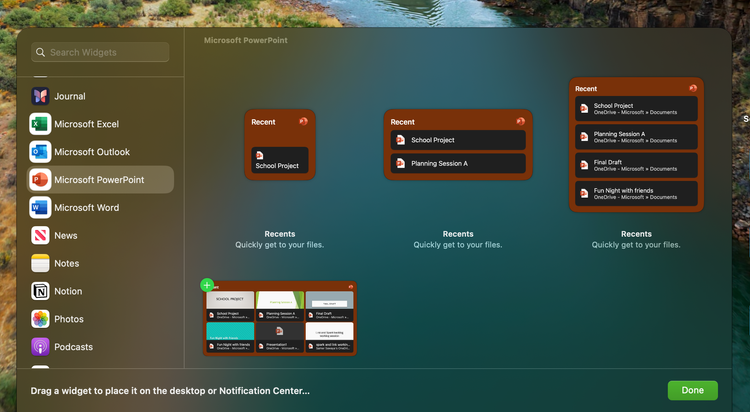Click the PowerPoint logo on the single-file widget
The height and width of the screenshot is (412, 750).
coord(303,122)
